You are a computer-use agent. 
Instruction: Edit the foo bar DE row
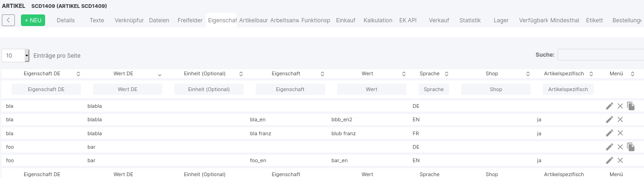[610, 147]
